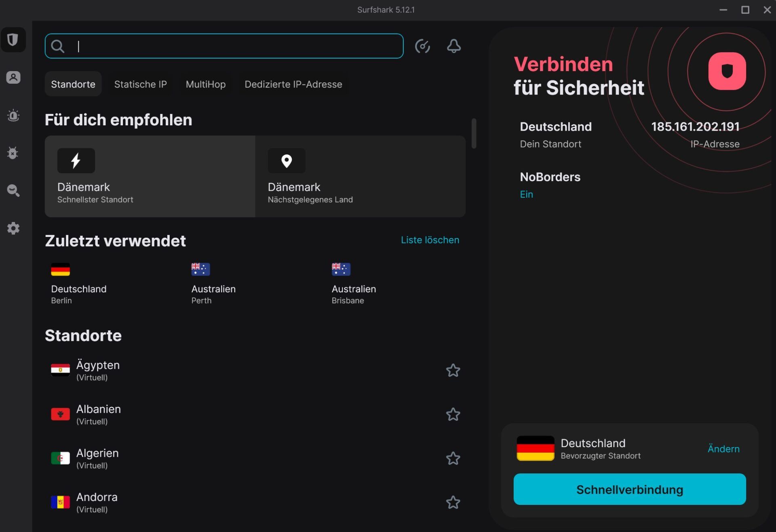
Task: Select Albanien (Virtuell) location row
Action: point(255,414)
